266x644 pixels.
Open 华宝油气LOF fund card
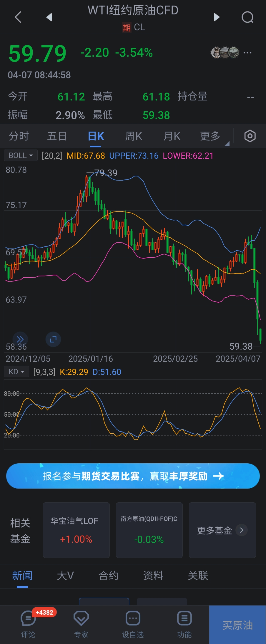click(76, 530)
